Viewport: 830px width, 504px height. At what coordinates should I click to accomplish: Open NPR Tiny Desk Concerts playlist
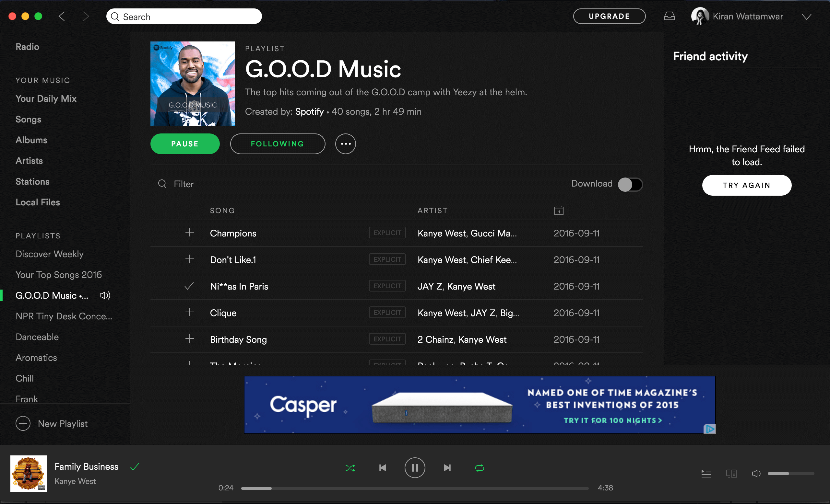pyautogui.click(x=64, y=316)
